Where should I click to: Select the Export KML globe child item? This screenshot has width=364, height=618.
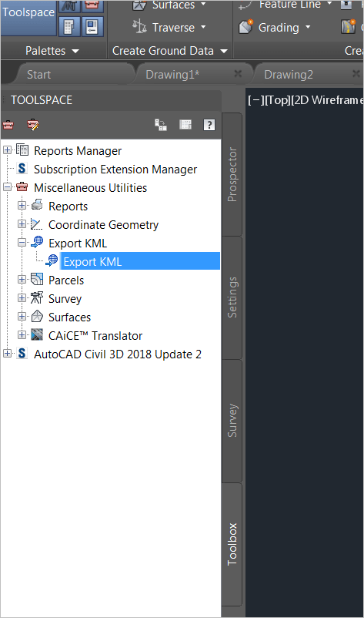click(x=52, y=261)
